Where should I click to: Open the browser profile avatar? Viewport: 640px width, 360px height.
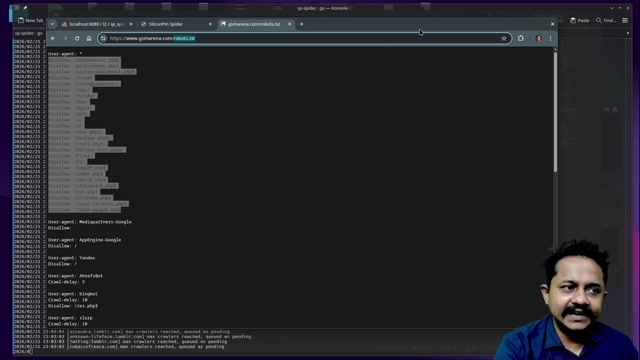539,38
